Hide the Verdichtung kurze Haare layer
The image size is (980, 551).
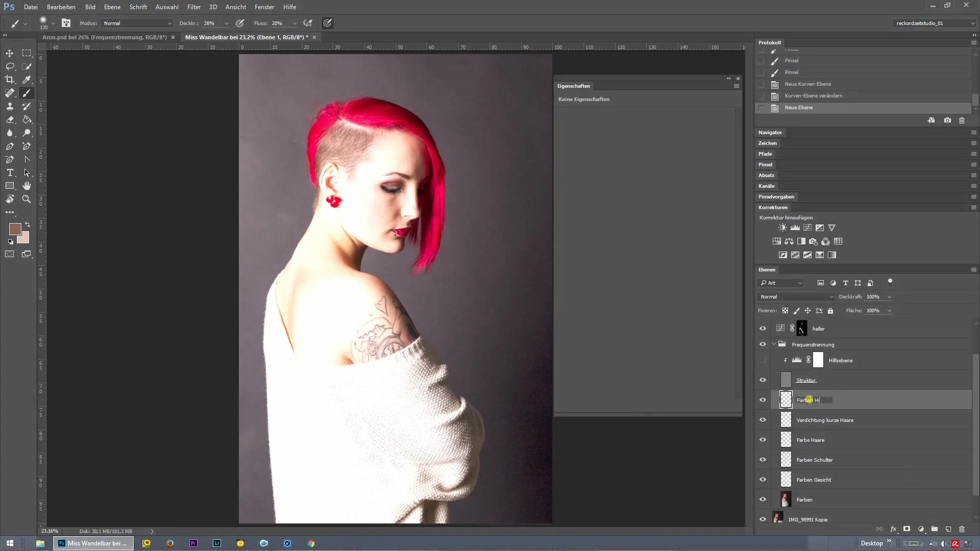(x=763, y=420)
